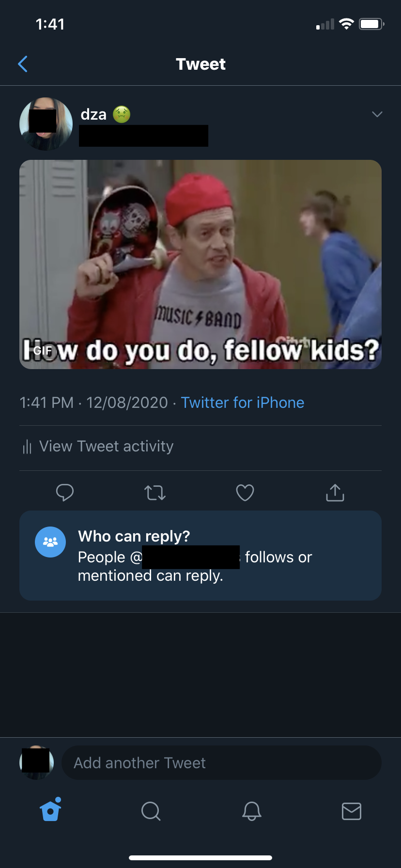Tap the tweet activity bar chart icon
The height and width of the screenshot is (868, 401).
(x=27, y=446)
